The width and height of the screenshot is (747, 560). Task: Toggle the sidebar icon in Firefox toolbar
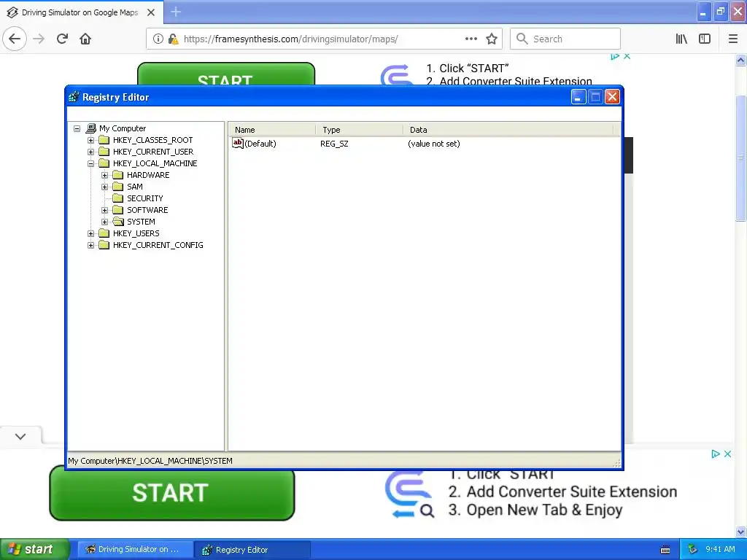[x=705, y=39]
